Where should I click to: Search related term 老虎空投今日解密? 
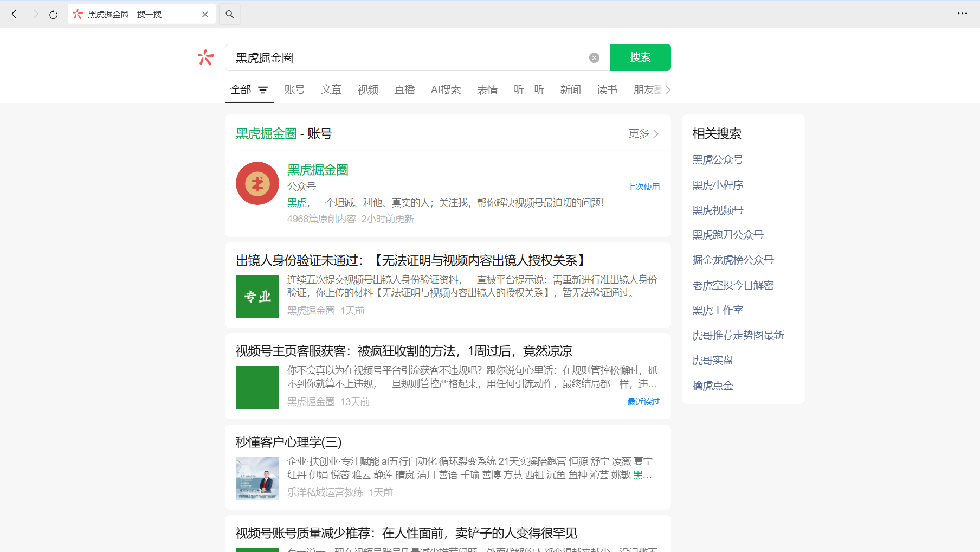[733, 285]
